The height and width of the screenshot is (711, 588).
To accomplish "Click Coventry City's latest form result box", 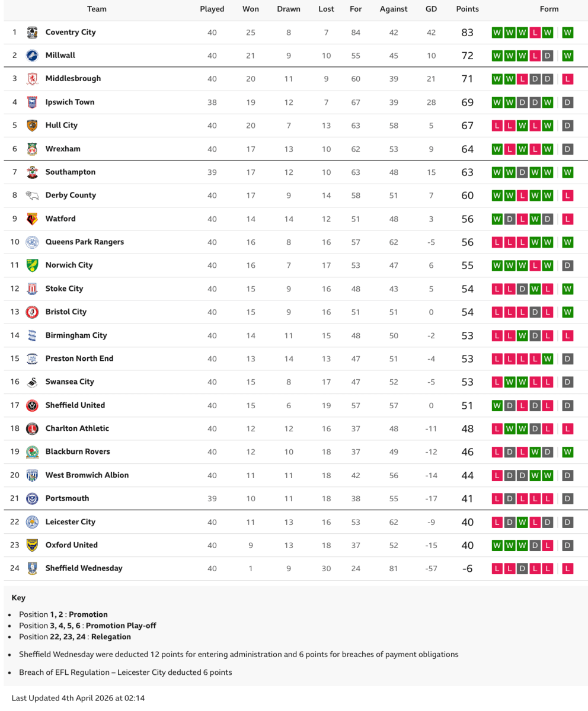I will (567, 33).
